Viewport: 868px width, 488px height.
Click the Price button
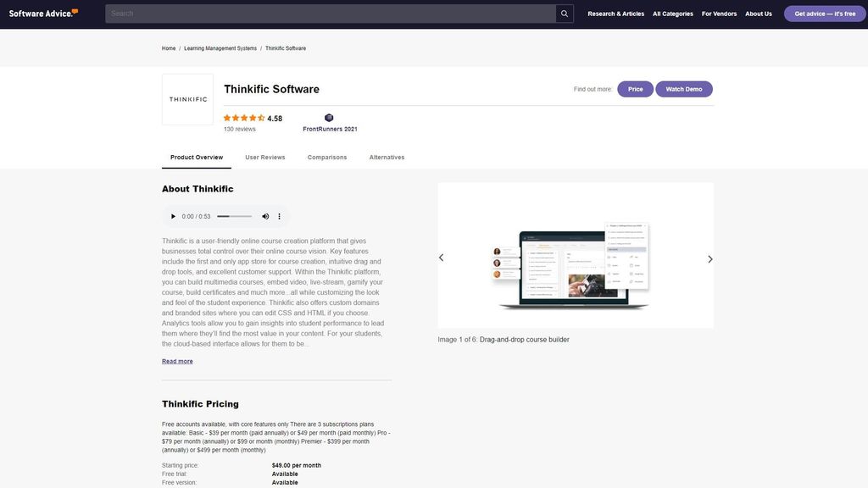click(x=636, y=86)
